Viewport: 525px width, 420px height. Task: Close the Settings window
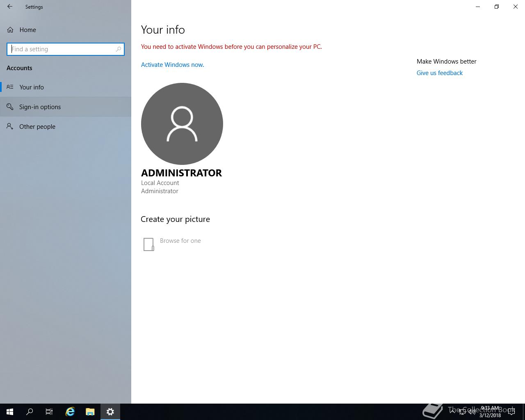coord(516,7)
